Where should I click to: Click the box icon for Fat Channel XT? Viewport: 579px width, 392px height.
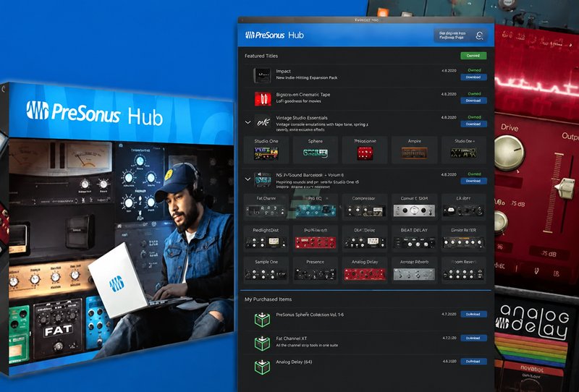[x=262, y=344]
